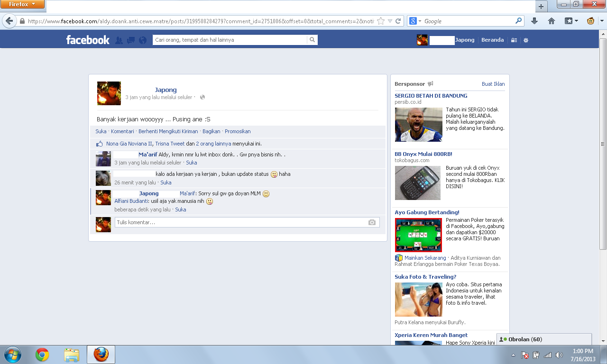Viewport: 607px width, 364px height.
Task: Click Mainkan Sekarang link
Action: click(x=425, y=258)
